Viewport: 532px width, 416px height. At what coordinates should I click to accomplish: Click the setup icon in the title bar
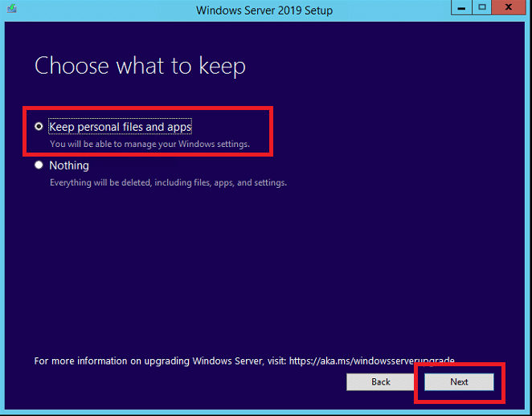coord(11,9)
